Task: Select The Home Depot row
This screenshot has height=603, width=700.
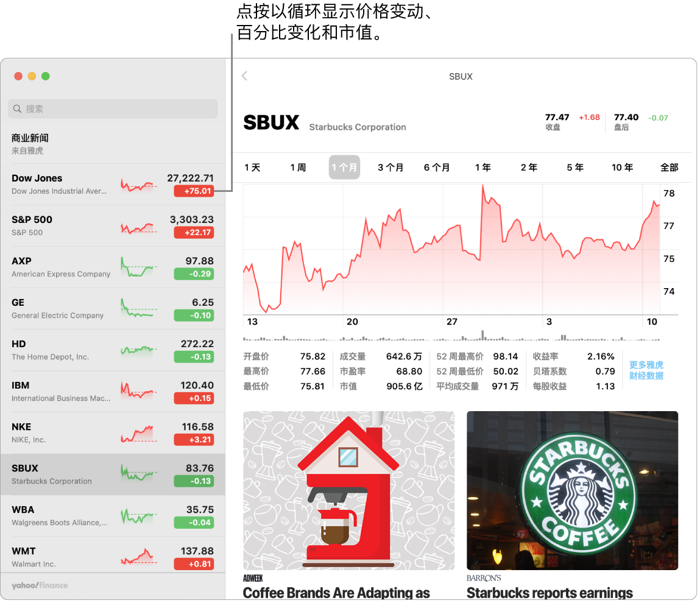Action: pos(113,350)
